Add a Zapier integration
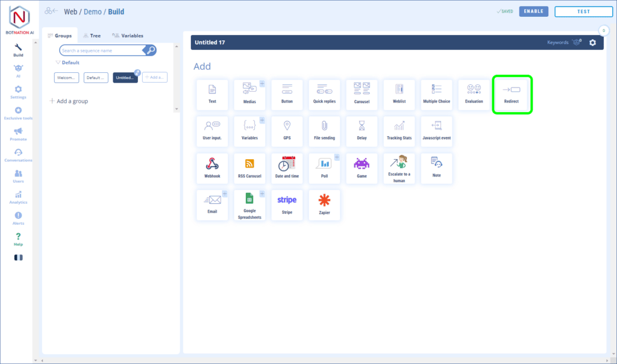 coord(324,205)
